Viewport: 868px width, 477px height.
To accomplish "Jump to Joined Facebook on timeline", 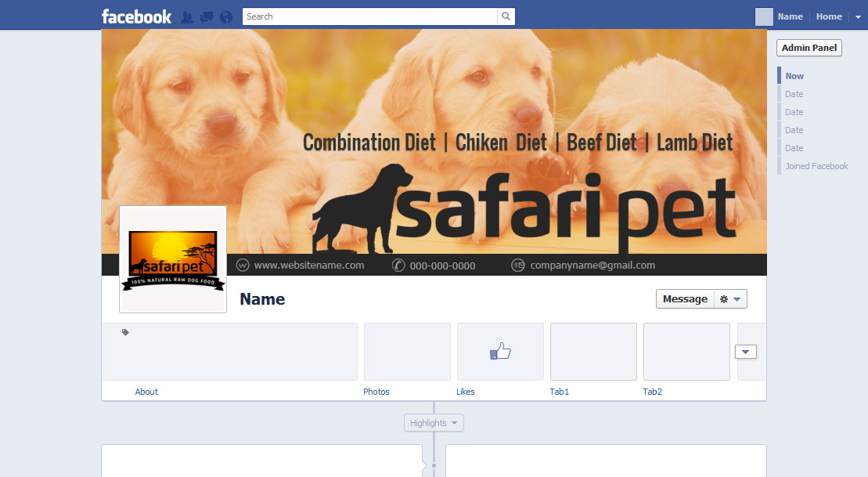I will pyautogui.click(x=816, y=166).
